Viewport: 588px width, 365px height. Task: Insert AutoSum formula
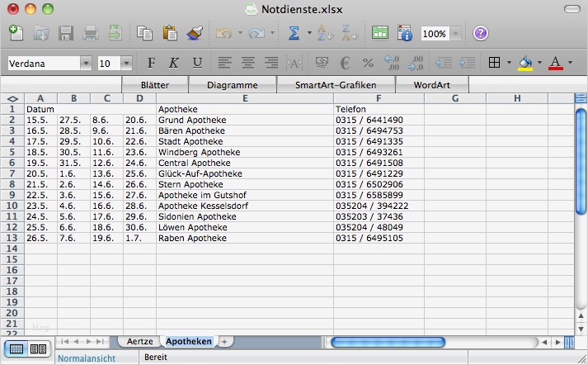coord(294,33)
